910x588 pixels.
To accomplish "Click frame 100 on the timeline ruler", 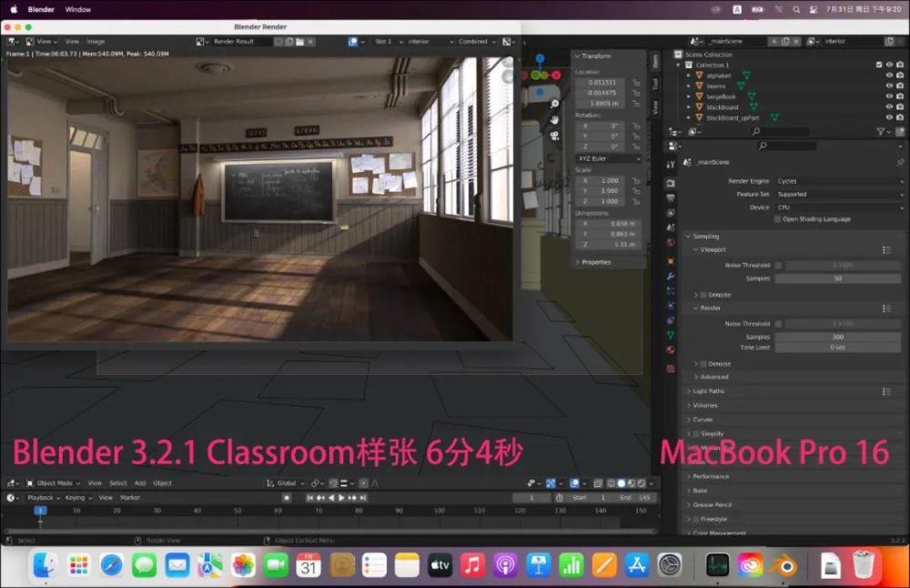I will 439,511.
